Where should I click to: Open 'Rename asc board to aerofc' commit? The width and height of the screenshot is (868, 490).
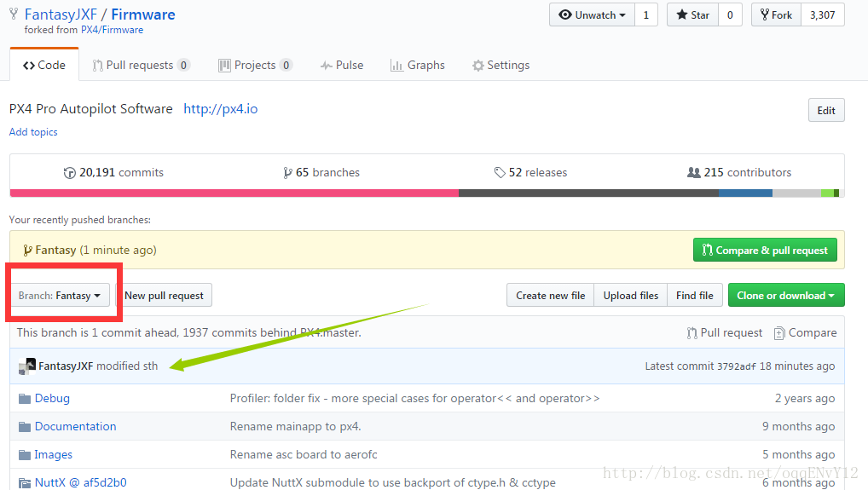point(304,454)
